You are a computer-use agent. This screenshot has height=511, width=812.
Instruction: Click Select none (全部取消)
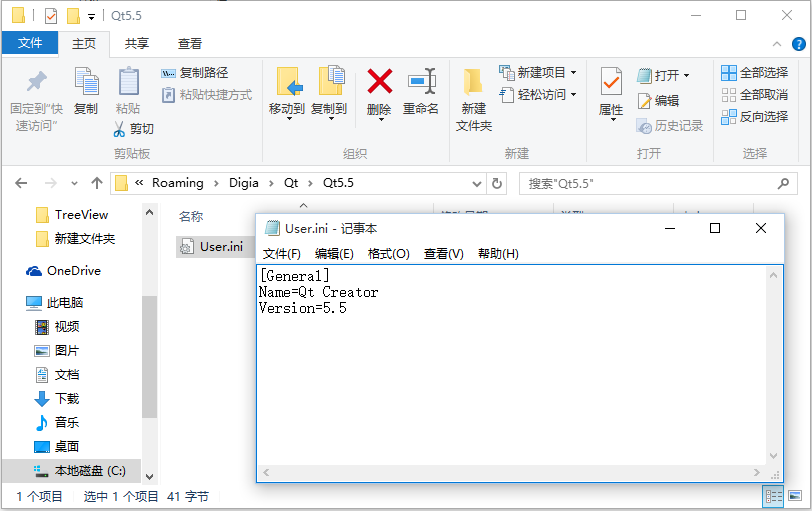755,95
